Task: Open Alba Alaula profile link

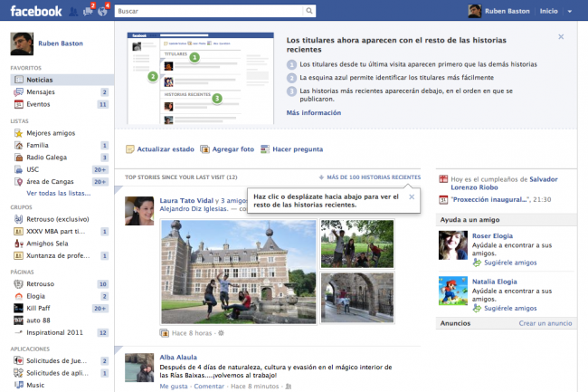Action: 178,357
